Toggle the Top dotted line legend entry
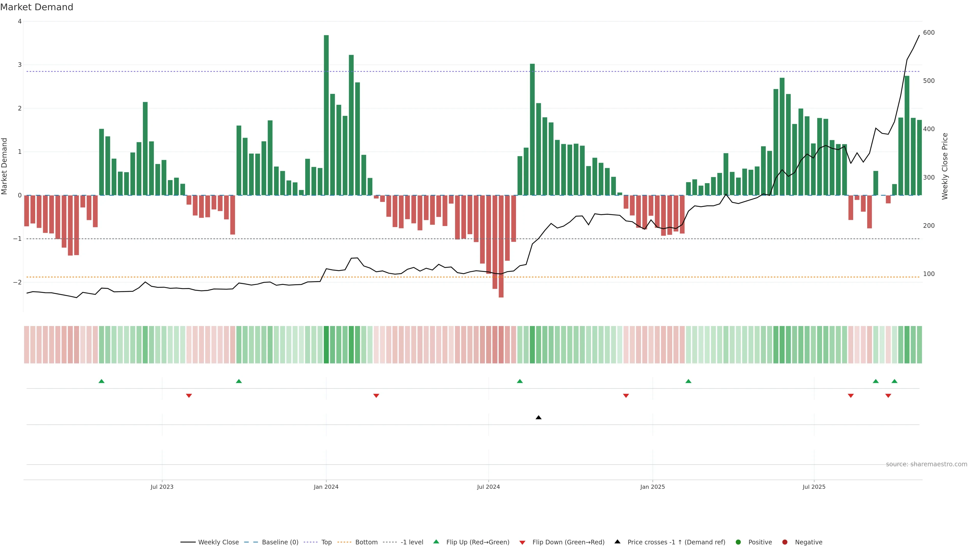 tap(326, 542)
